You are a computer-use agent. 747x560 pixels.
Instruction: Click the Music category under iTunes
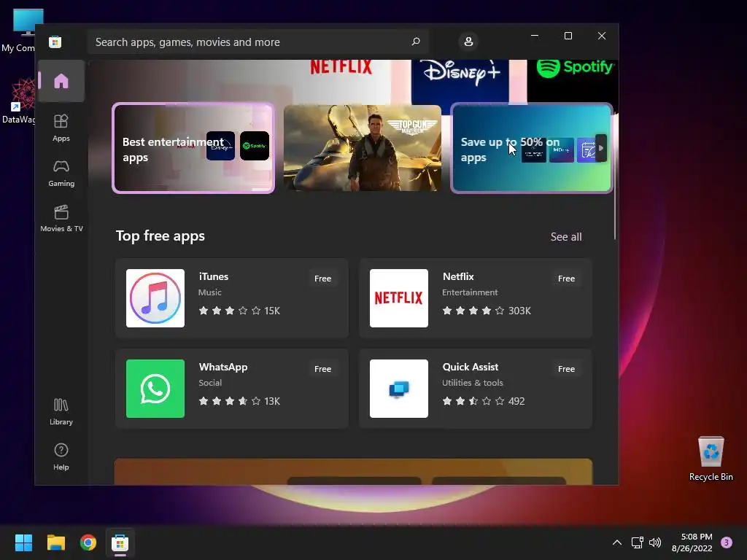209,292
